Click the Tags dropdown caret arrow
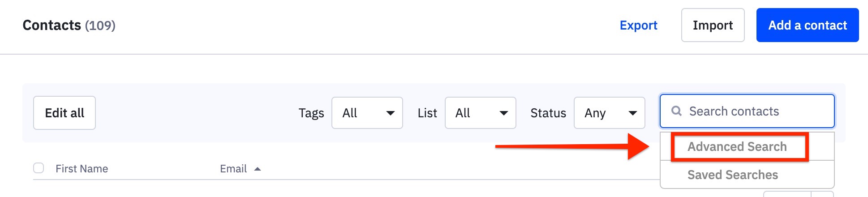Screen dimensions: 868x197 (x=391, y=113)
